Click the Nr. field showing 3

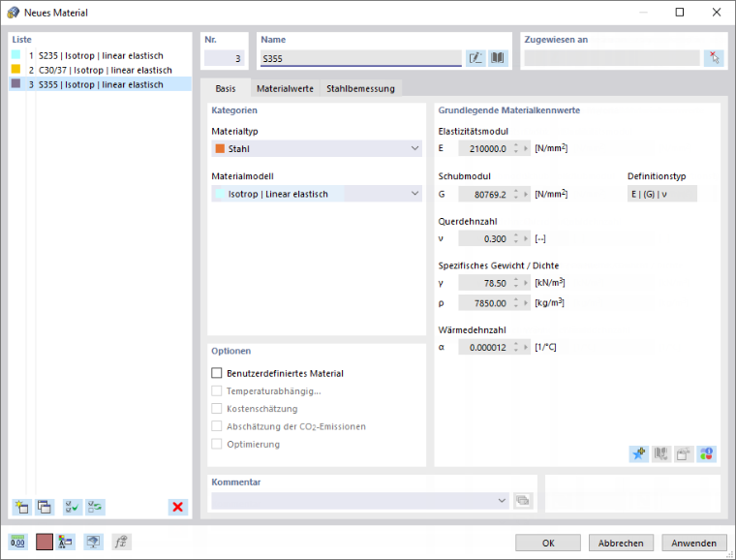[225, 58]
